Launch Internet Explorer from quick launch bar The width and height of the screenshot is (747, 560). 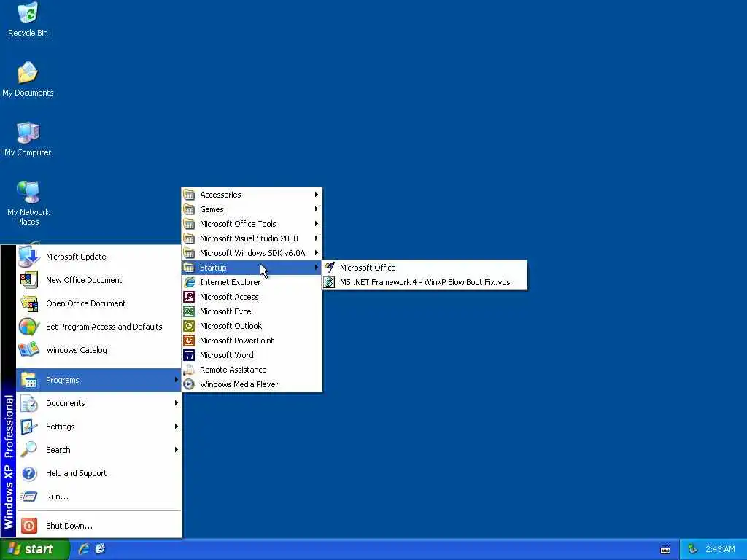(84, 549)
